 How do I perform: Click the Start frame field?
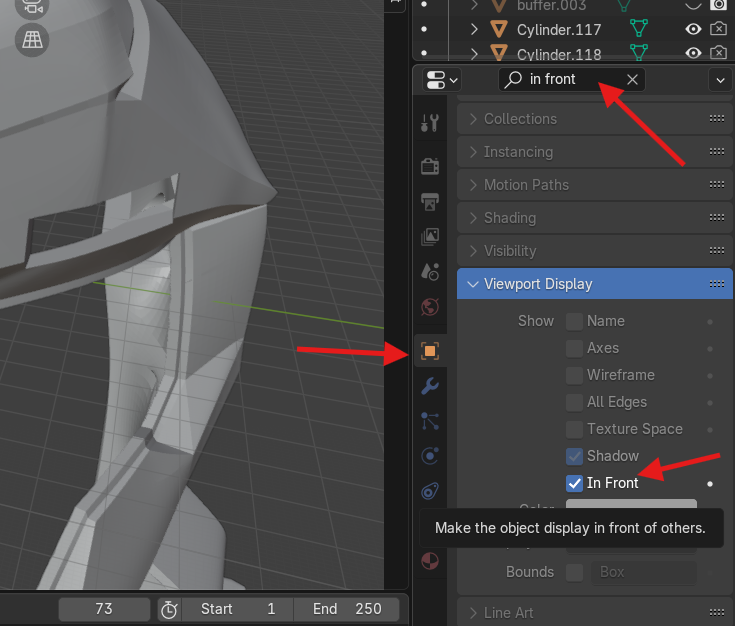click(238, 609)
